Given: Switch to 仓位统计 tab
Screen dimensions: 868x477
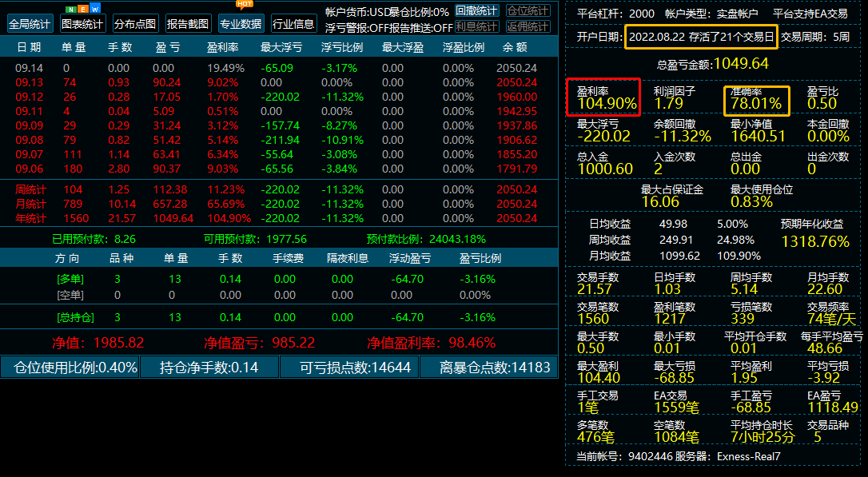Looking at the screenshot, I should (x=528, y=11).
